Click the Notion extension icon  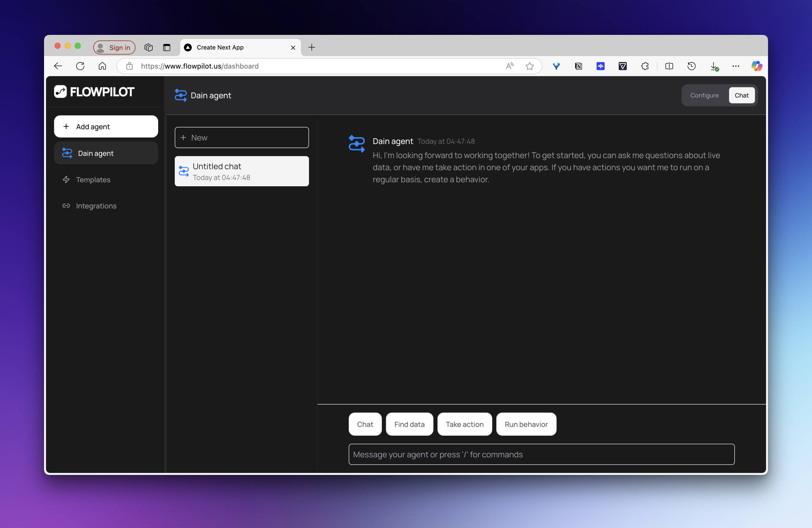(x=578, y=66)
